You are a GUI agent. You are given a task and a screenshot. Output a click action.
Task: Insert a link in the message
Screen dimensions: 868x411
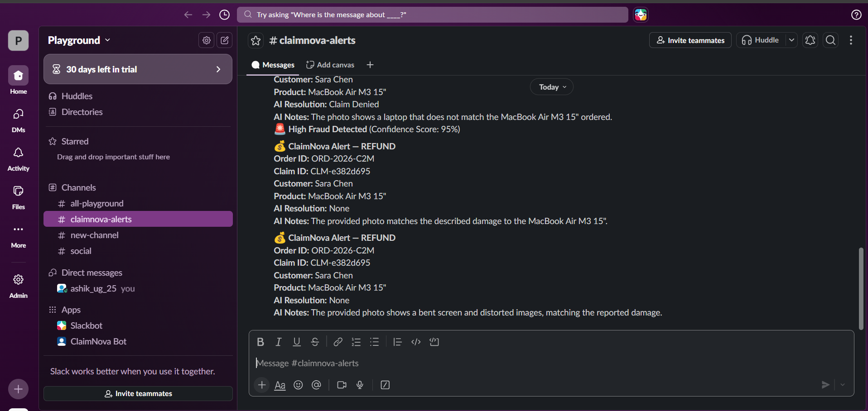click(338, 342)
